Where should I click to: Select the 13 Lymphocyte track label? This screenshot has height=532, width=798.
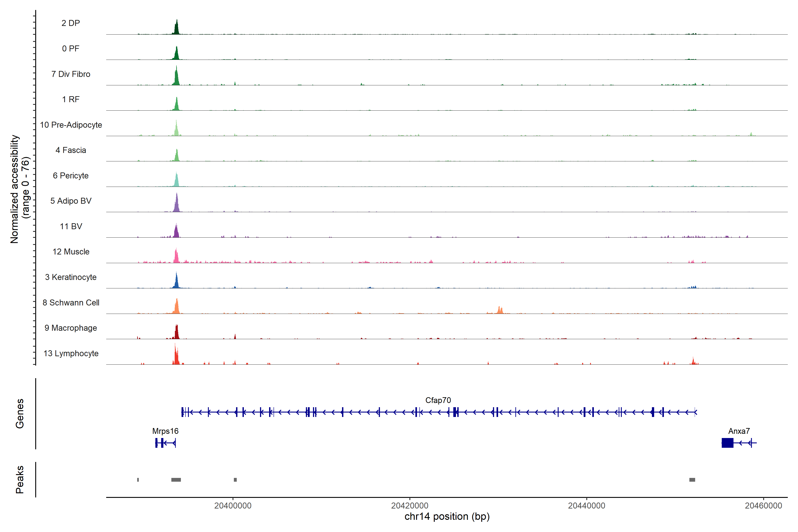[71, 354]
